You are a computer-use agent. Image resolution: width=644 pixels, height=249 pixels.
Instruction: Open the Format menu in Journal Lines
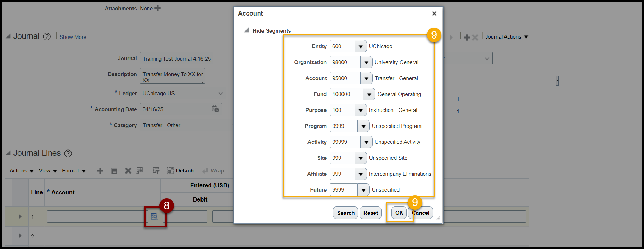(x=74, y=171)
